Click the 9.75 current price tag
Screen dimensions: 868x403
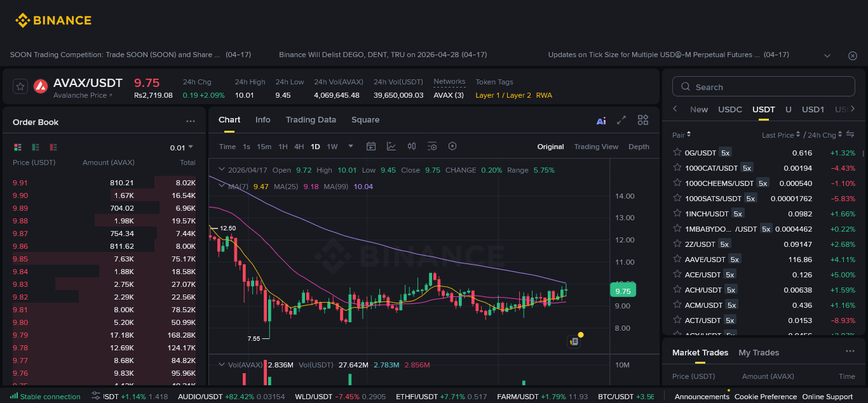click(623, 291)
